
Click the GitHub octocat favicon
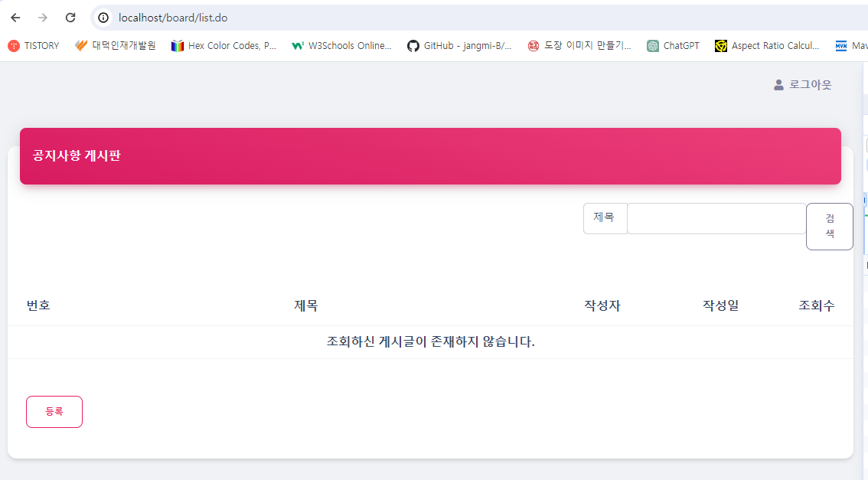coord(413,46)
